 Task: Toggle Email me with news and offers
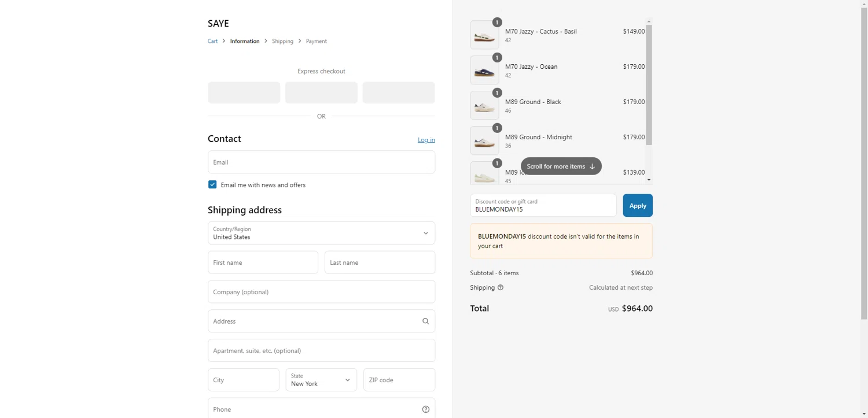click(x=212, y=184)
